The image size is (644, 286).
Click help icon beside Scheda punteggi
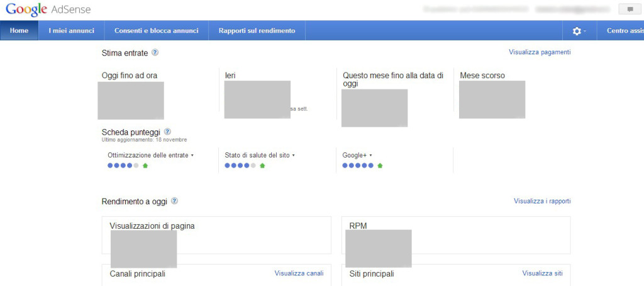(167, 132)
